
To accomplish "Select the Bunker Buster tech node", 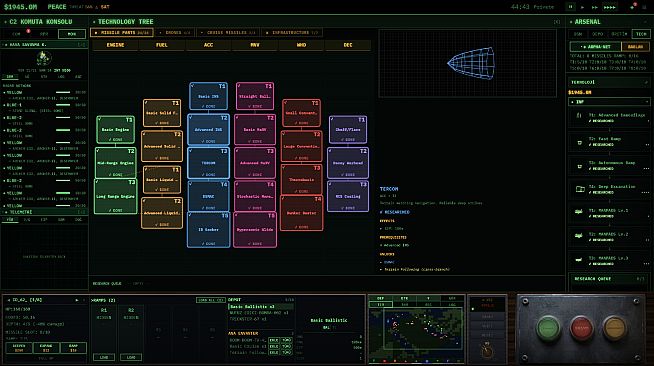I will (x=302, y=213).
